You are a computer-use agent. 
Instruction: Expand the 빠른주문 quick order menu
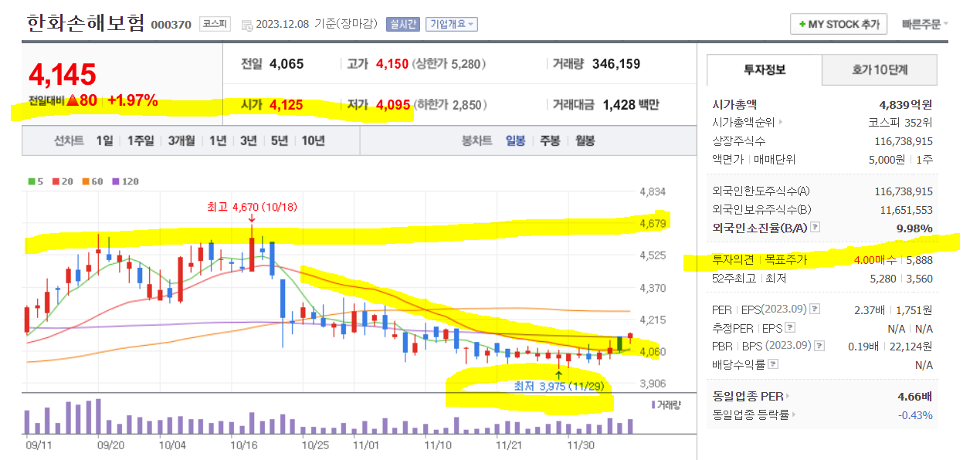[924, 24]
